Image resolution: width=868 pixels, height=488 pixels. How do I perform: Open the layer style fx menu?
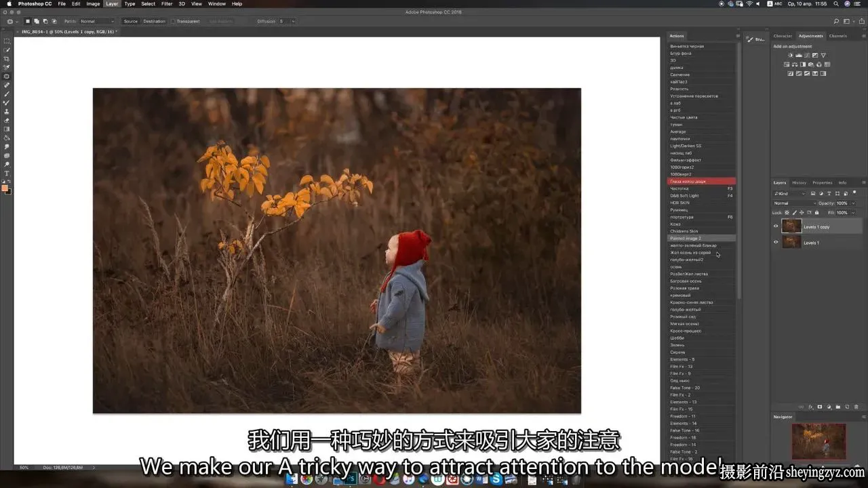pos(810,407)
